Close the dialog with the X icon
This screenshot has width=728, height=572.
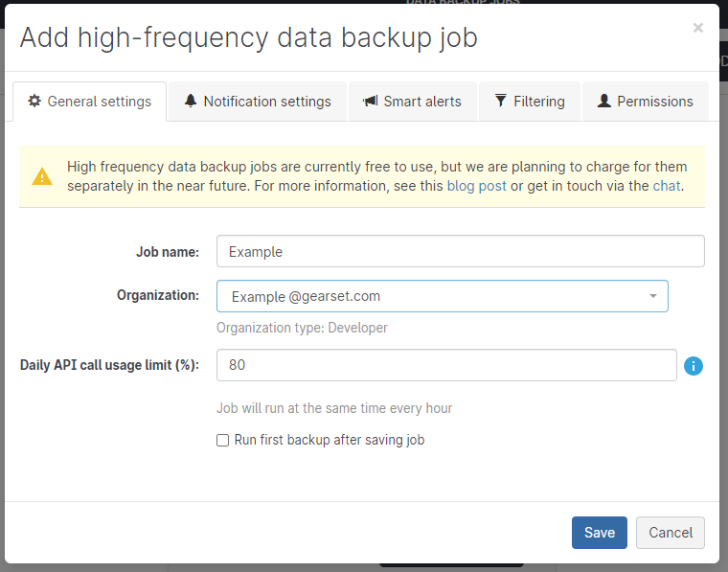point(698,29)
